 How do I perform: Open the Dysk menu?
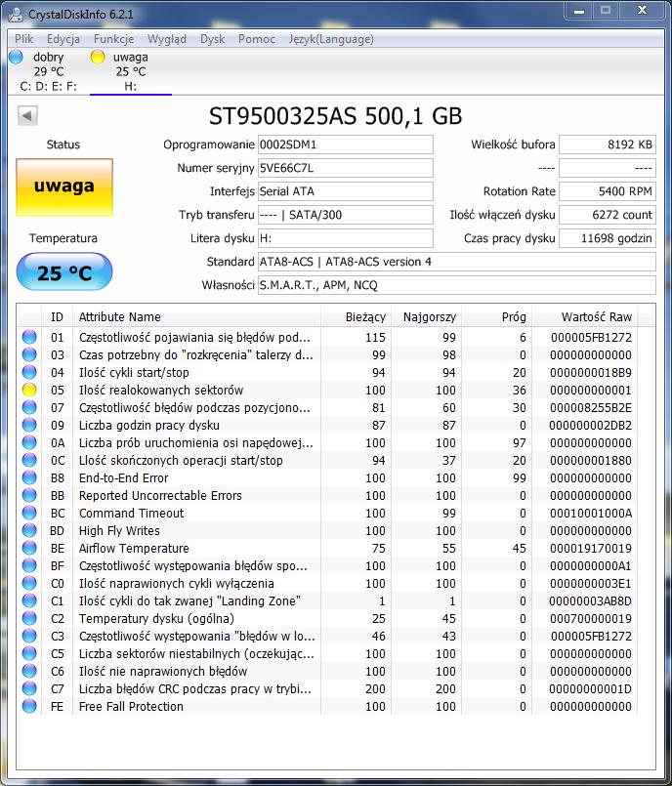213,39
